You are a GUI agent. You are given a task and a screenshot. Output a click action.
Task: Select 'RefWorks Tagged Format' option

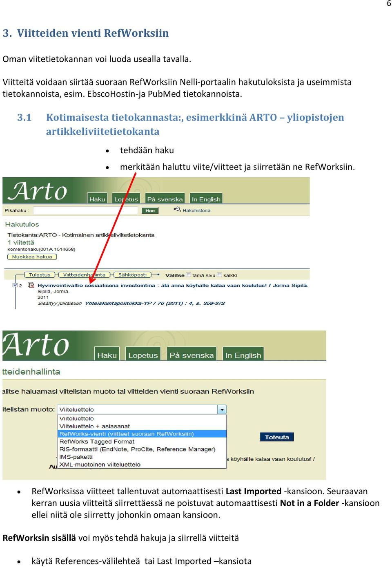click(x=97, y=442)
